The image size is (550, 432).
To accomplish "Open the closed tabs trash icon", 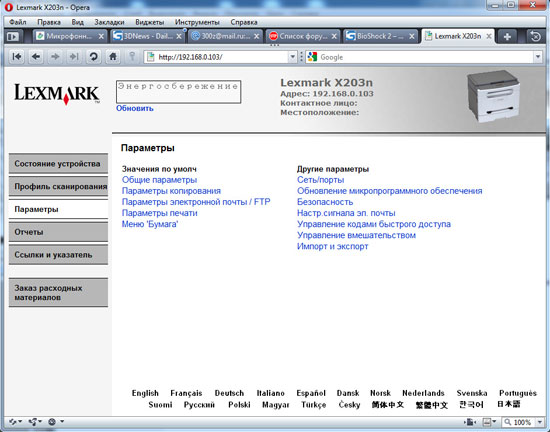I will pos(535,36).
